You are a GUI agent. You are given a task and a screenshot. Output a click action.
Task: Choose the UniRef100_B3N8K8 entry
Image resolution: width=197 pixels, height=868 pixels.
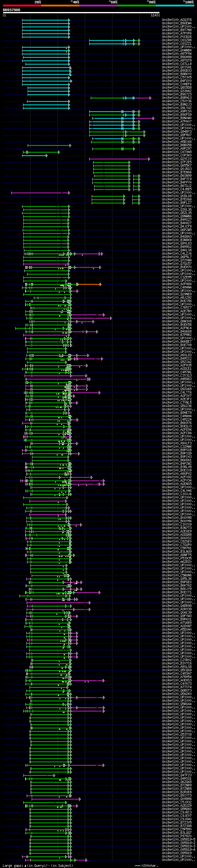point(177,240)
